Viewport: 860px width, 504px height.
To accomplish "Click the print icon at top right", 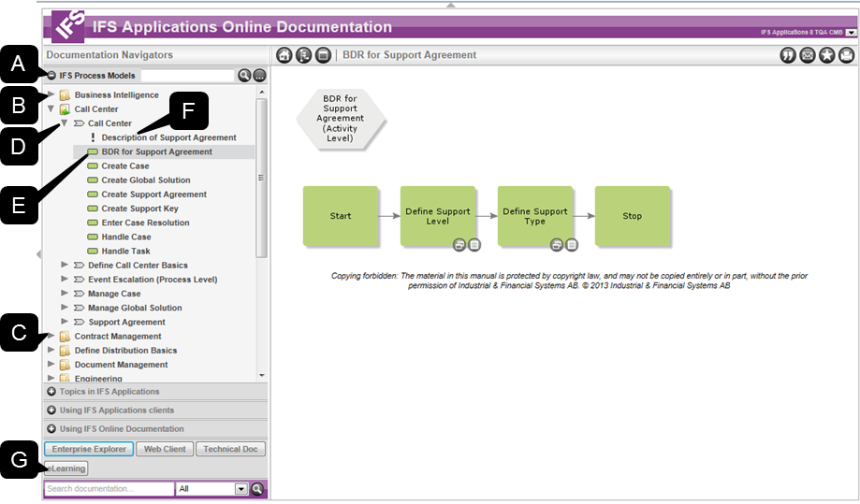I will pyautogui.click(x=847, y=55).
